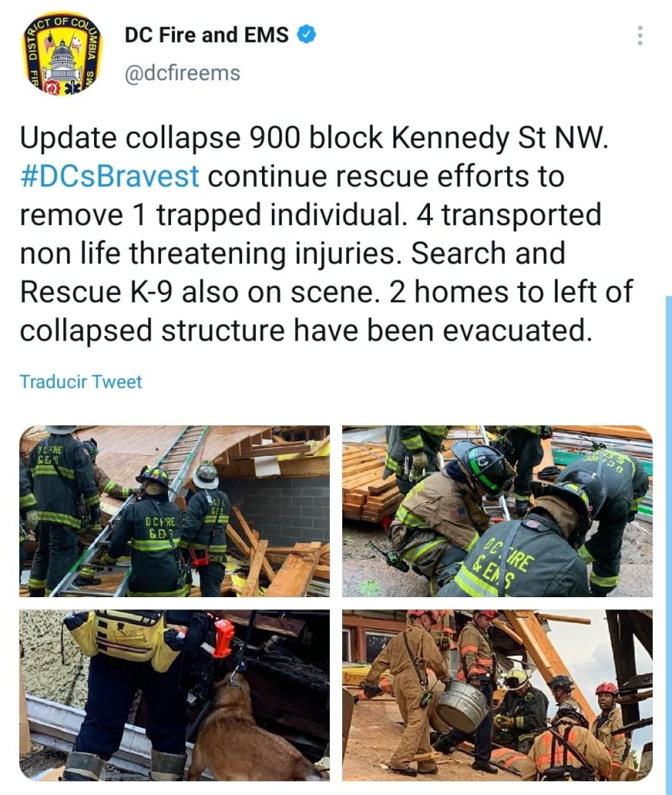The height and width of the screenshot is (795, 672).
Task: Click the blue verified badge checkmark
Action: tap(306, 34)
